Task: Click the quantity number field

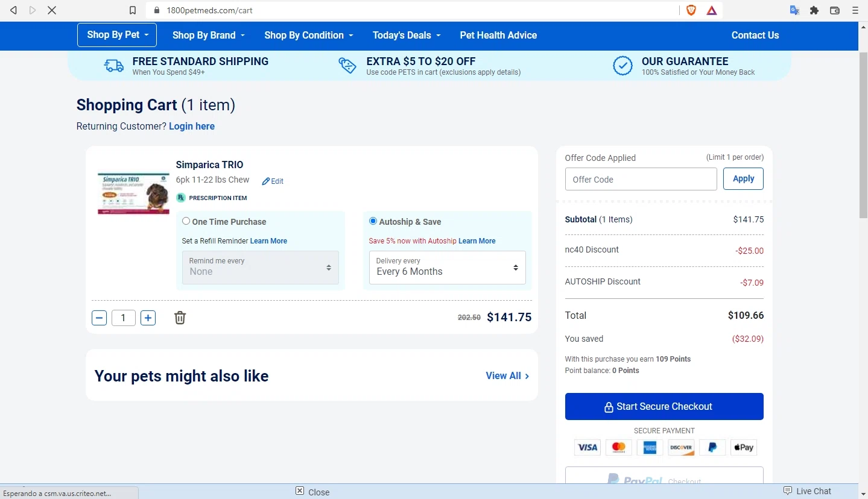Action: pyautogui.click(x=124, y=318)
